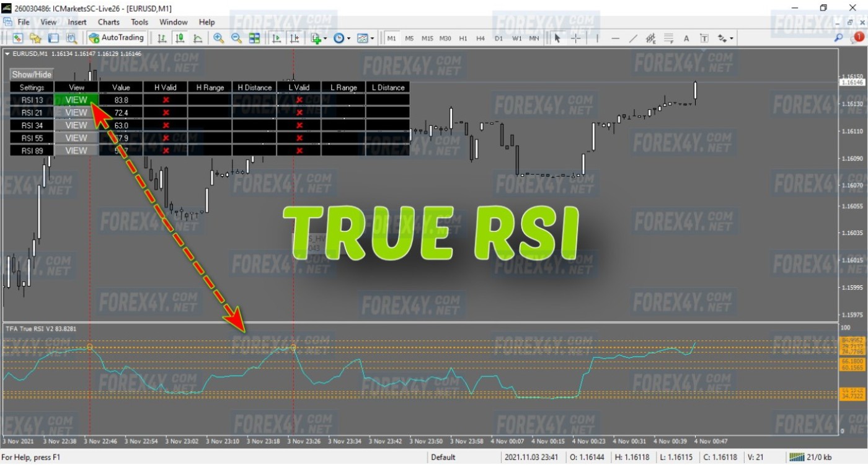Switch chart to Candlesticks view
The width and height of the screenshot is (868, 465).
180,38
